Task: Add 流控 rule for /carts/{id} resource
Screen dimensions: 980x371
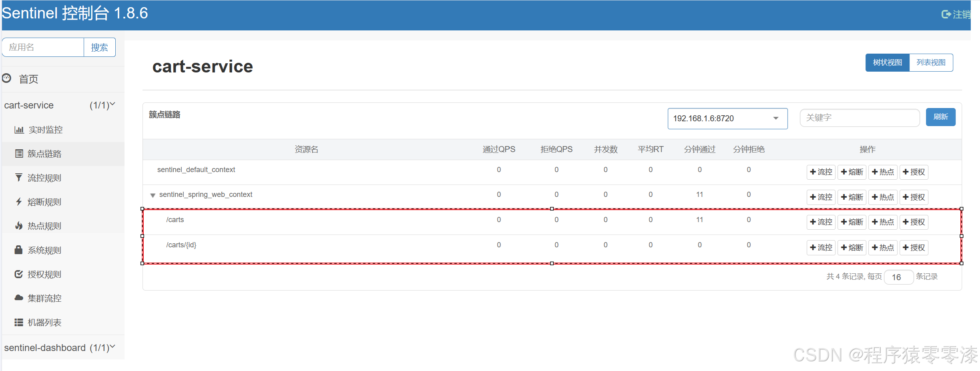Action: click(821, 248)
